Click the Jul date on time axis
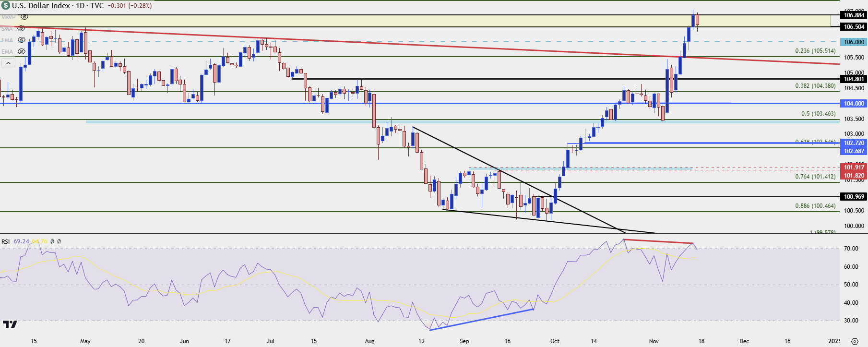Image resolution: width=868 pixels, height=347 pixels. (271, 341)
